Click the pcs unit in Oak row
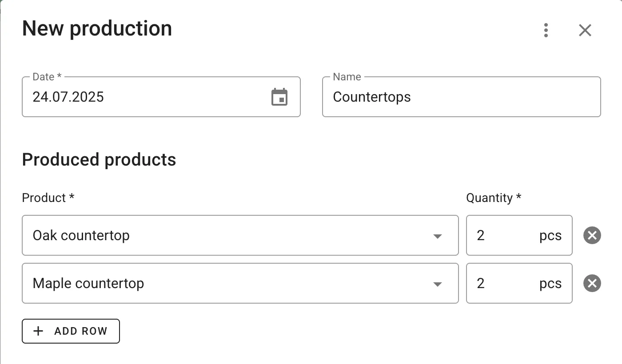The image size is (622, 364). coord(550,236)
